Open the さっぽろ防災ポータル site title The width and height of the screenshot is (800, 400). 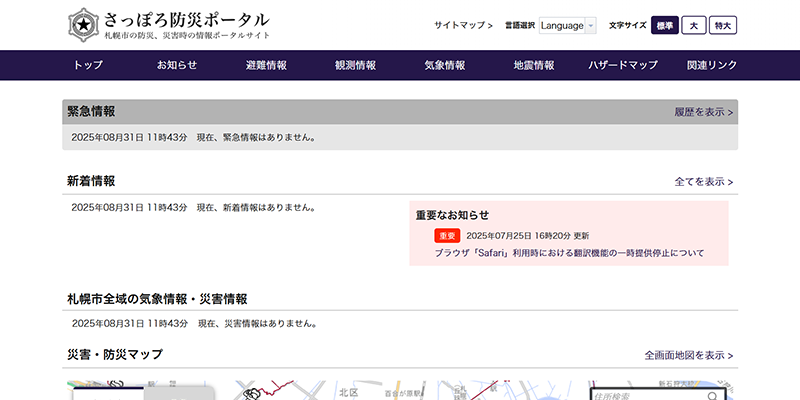(x=187, y=20)
